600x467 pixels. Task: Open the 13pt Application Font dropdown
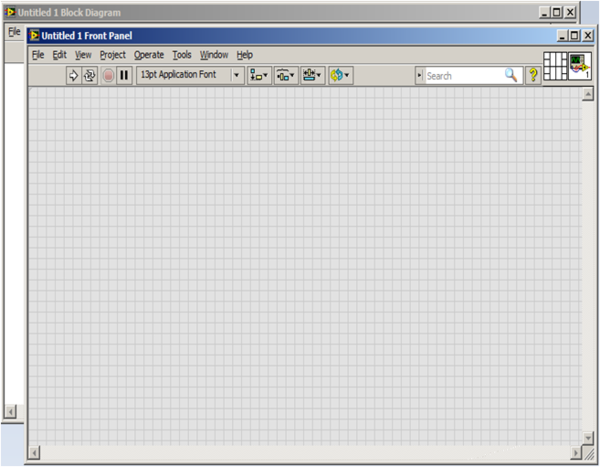[x=190, y=75]
